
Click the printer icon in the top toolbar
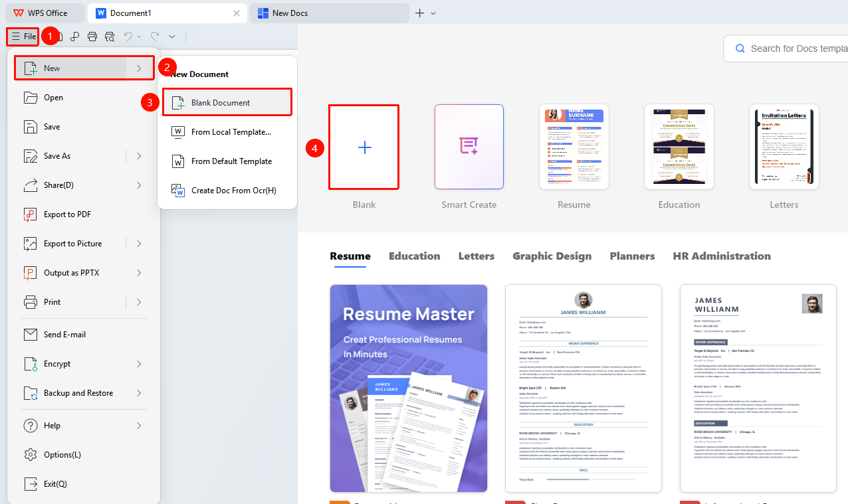tap(92, 37)
